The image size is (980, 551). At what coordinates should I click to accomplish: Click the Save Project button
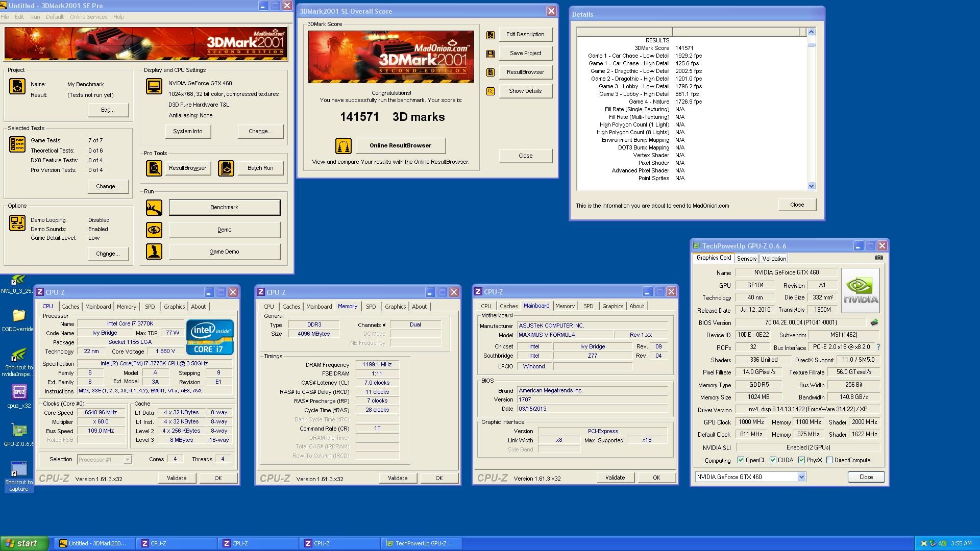525,54
